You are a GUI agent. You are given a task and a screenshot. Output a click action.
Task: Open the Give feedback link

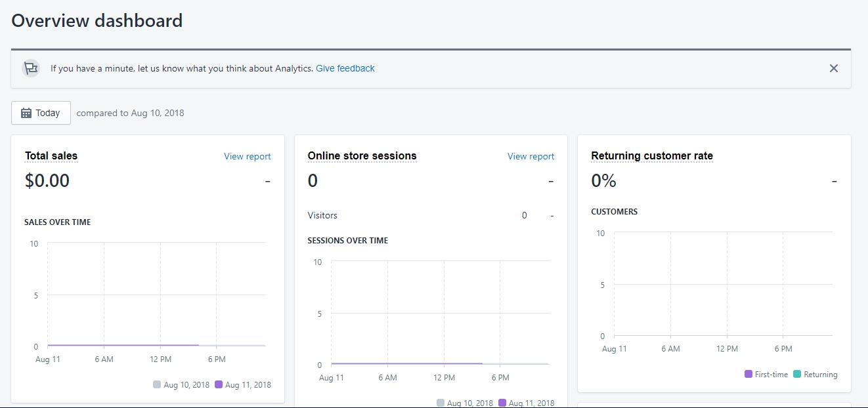345,68
